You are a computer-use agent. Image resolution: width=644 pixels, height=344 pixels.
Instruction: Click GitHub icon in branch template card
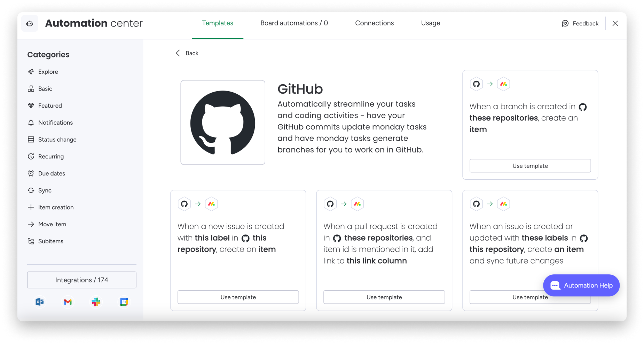coord(476,84)
